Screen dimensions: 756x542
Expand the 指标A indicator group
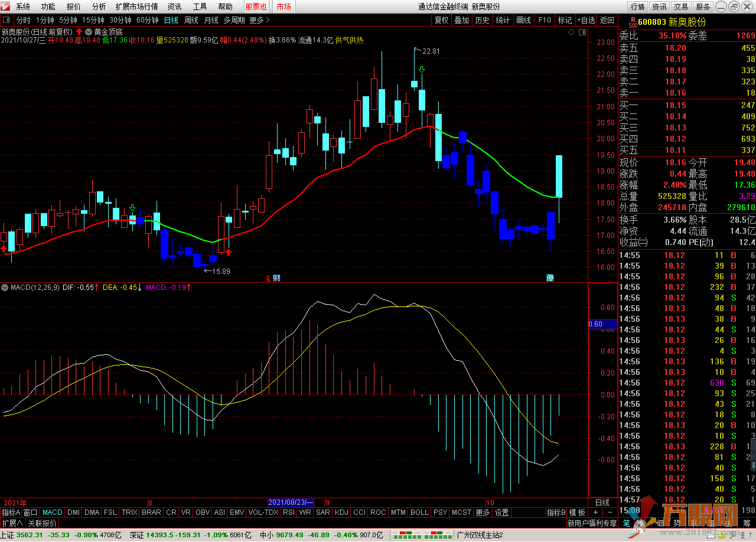[x=11, y=512]
